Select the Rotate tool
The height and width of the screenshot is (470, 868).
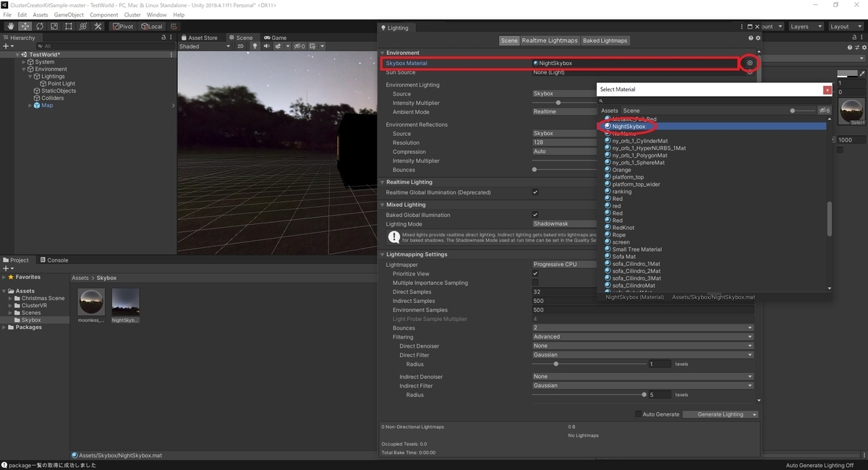click(x=40, y=27)
